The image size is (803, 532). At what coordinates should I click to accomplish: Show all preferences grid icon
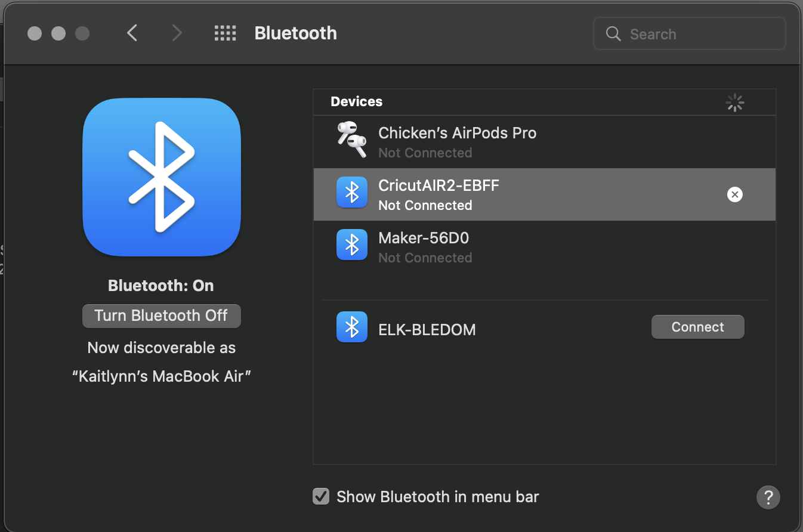[225, 33]
